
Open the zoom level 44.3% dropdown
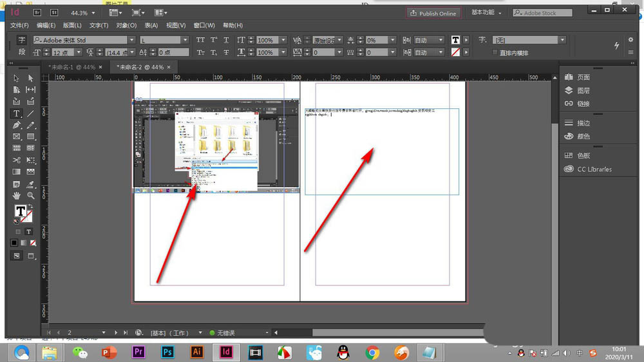[93, 13]
